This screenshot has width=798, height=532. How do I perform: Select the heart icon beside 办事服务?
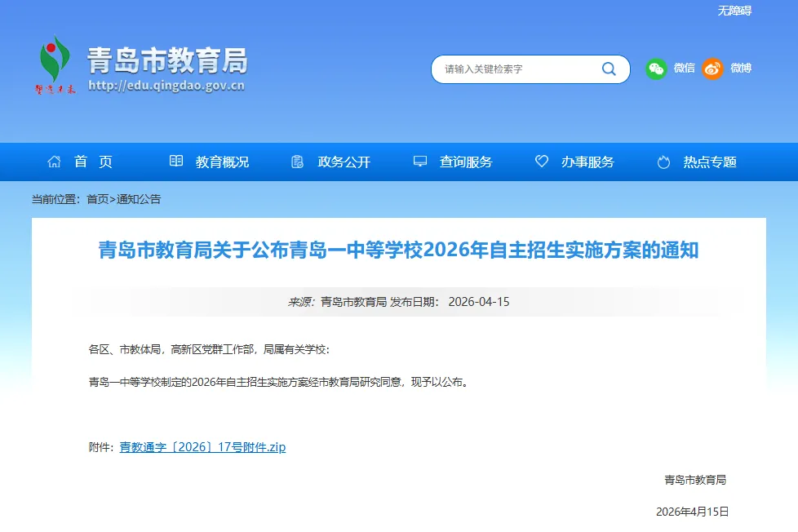click(541, 162)
